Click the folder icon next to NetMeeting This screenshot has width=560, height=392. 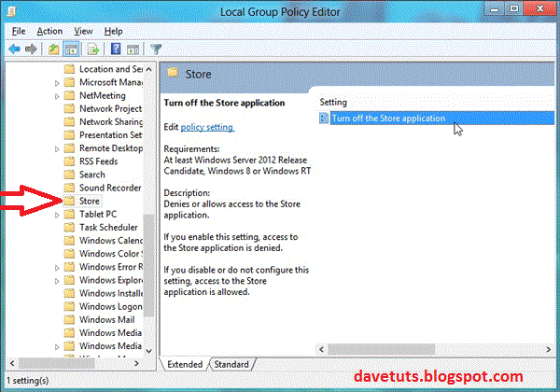[69, 96]
